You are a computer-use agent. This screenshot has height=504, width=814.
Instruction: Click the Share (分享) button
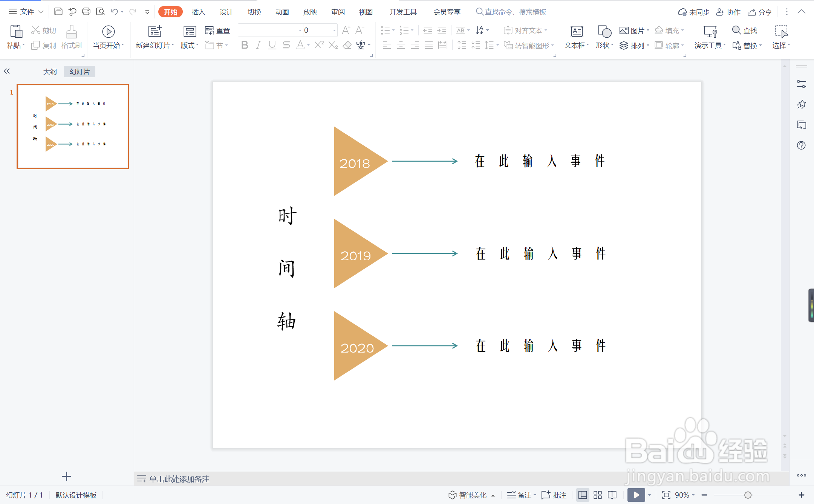coord(760,12)
